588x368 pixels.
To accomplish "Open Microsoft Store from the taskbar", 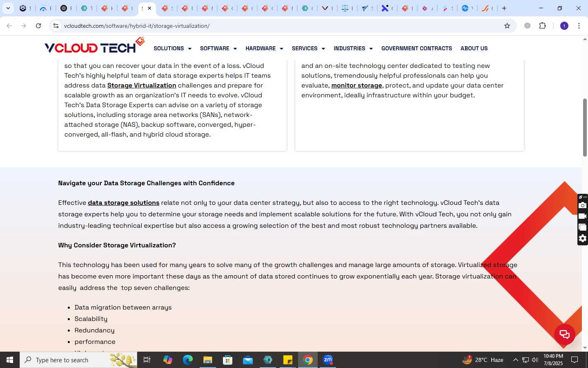I will click(227, 360).
